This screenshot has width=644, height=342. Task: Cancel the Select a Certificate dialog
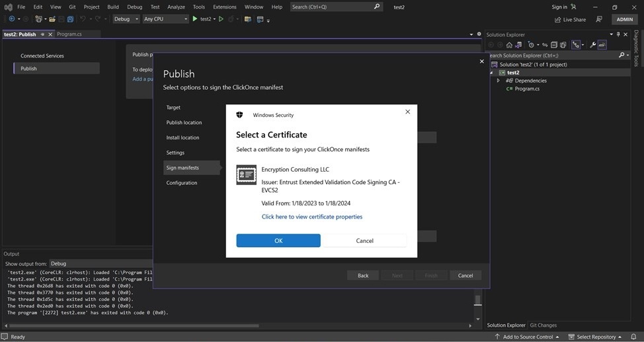point(364,241)
